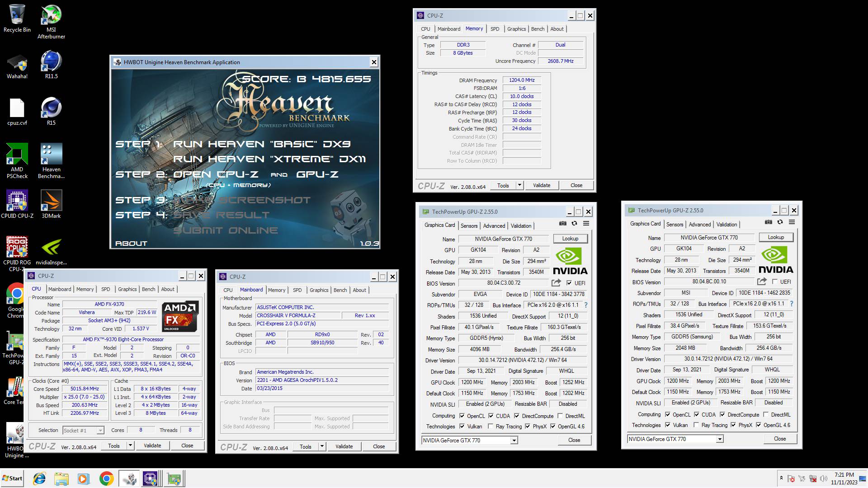Click Lookup button in left GPU-Z
The width and height of the screenshot is (868, 488).
[x=570, y=239]
